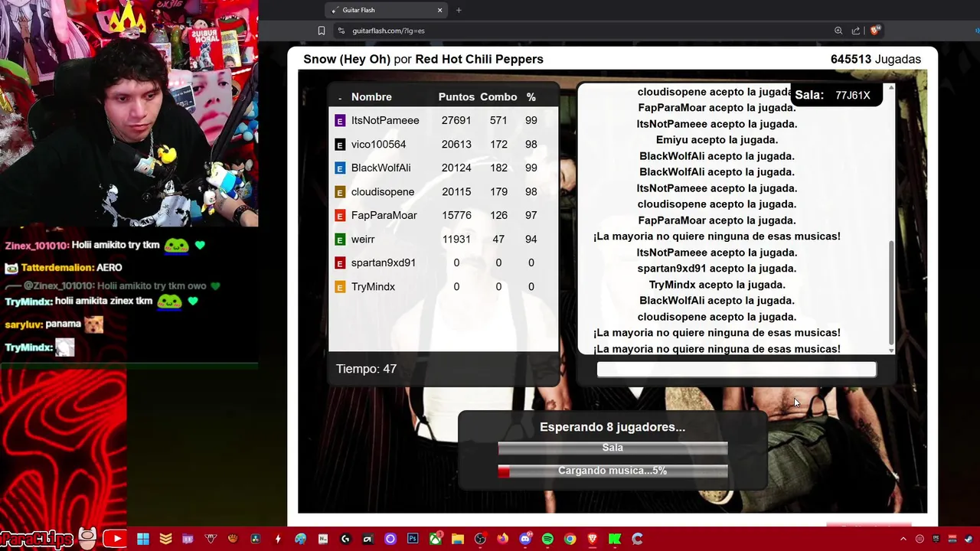This screenshot has height=551, width=980.
Task: Select the Guitar Flash browser tab
Action: pyautogui.click(x=387, y=10)
